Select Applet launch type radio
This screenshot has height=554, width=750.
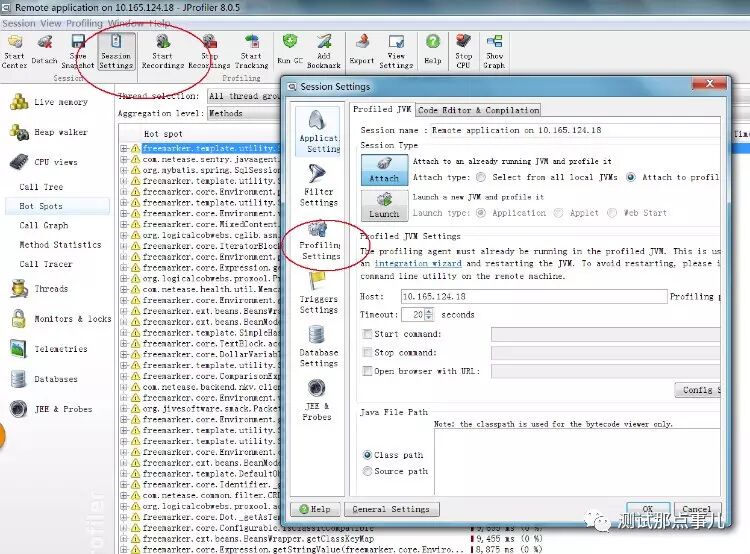(558, 212)
